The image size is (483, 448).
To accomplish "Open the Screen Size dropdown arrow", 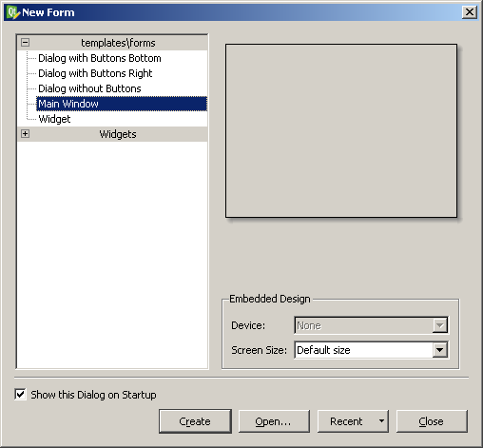I will pos(439,350).
